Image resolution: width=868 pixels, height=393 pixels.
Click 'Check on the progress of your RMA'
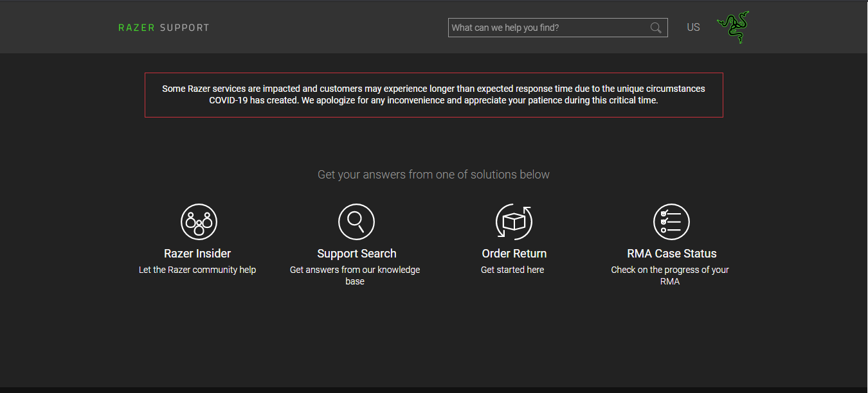pos(670,275)
